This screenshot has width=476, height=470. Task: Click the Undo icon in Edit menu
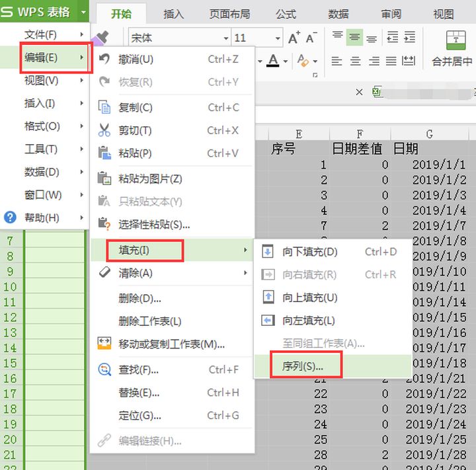tap(104, 59)
